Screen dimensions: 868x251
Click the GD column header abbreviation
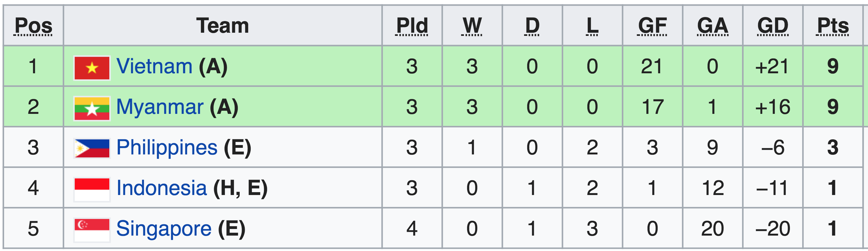coord(773,26)
